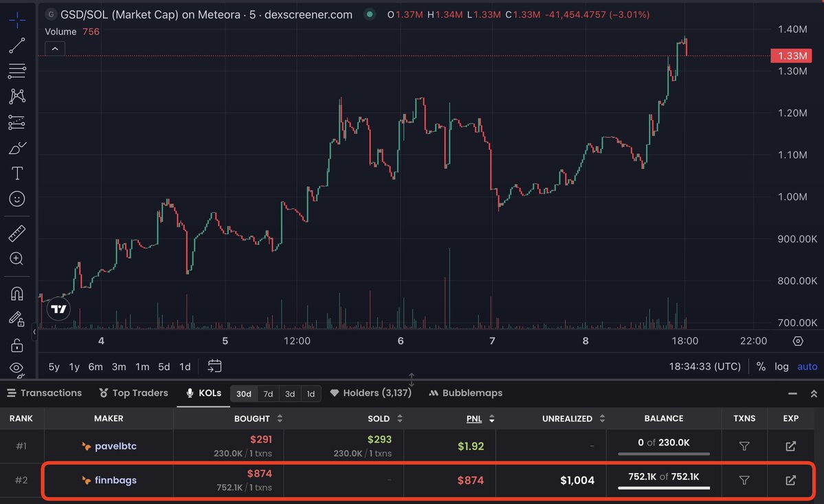Open chart settings gear on time axis
The width and height of the screenshot is (824, 504).
(x=798, y=341)
